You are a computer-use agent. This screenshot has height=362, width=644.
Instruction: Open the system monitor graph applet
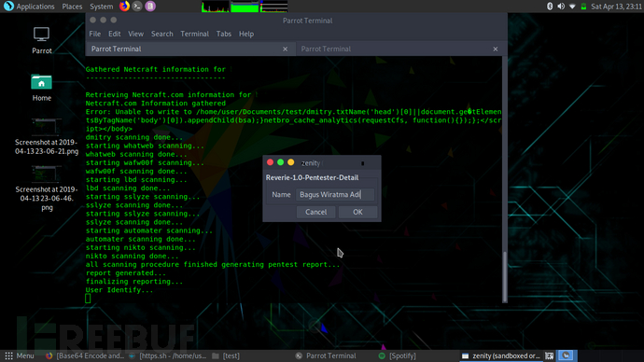pyautogui.click(x=245, y=7)
